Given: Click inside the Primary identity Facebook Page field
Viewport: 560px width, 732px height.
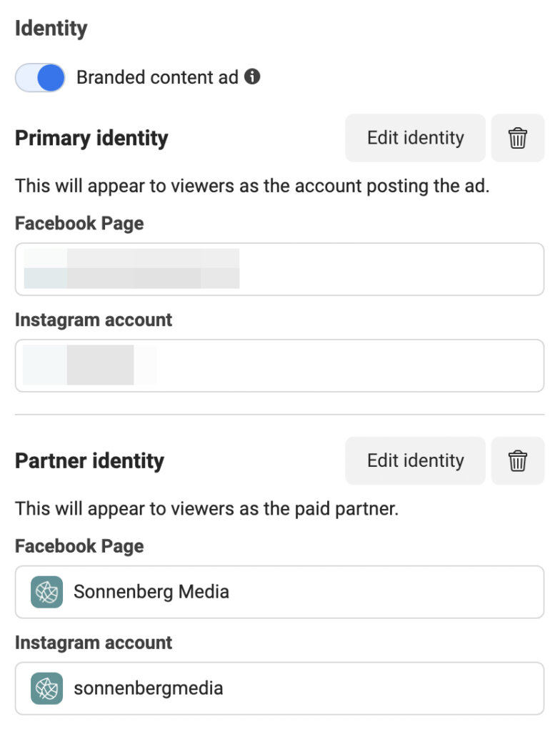Looking at the screenshot, I should pyautogui.click(x=280, y=269).
